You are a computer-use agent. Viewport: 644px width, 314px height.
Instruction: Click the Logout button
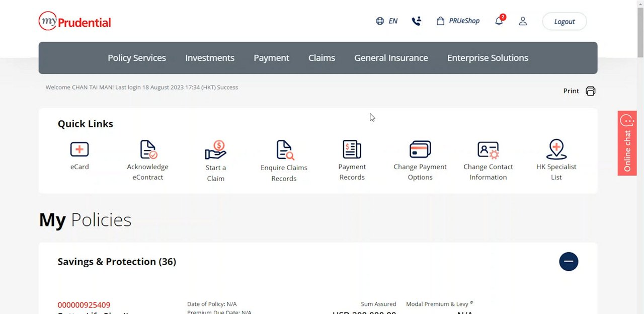pyautogui.click(x=564, y=22)
